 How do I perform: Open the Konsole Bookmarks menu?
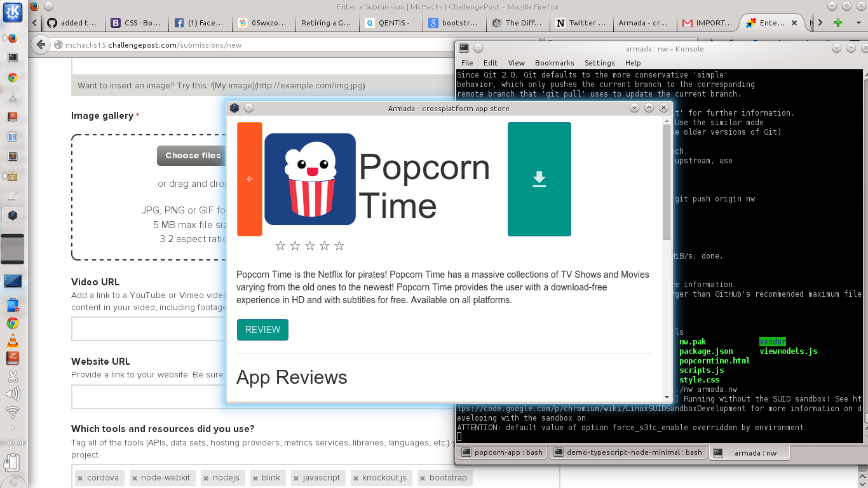555,63
